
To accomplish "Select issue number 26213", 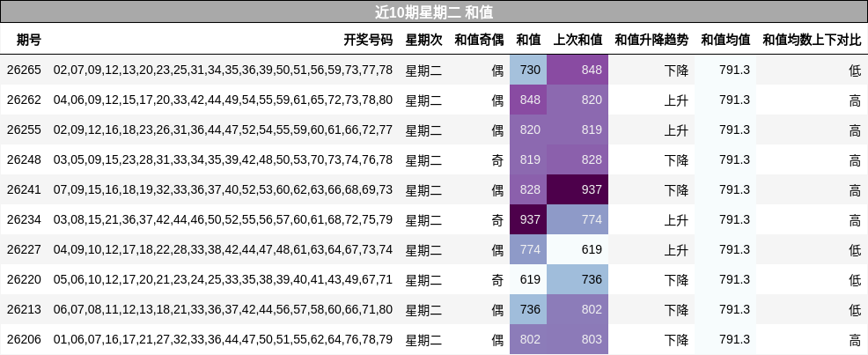I will (24, 309).
